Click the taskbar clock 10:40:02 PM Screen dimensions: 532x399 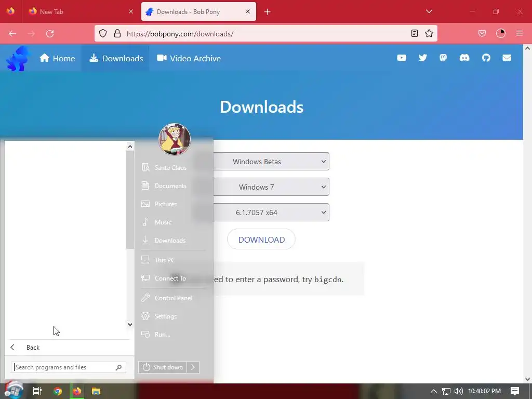[x=484, y=391]
